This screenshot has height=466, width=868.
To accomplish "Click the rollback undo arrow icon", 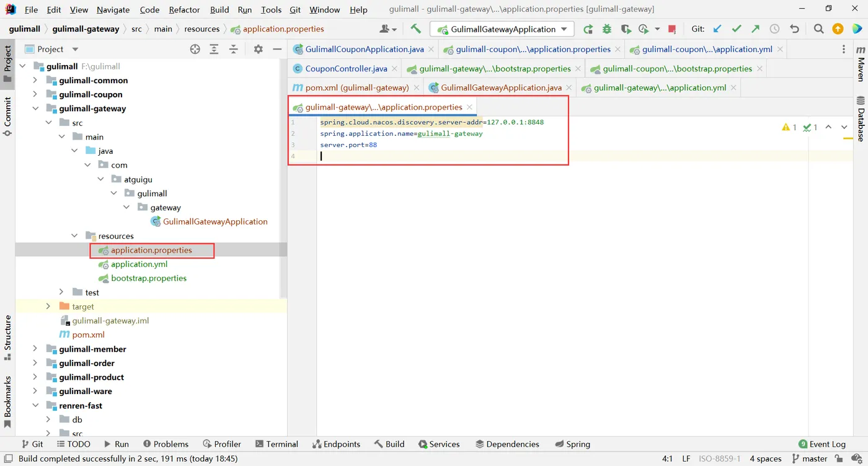I will (794, 29).
